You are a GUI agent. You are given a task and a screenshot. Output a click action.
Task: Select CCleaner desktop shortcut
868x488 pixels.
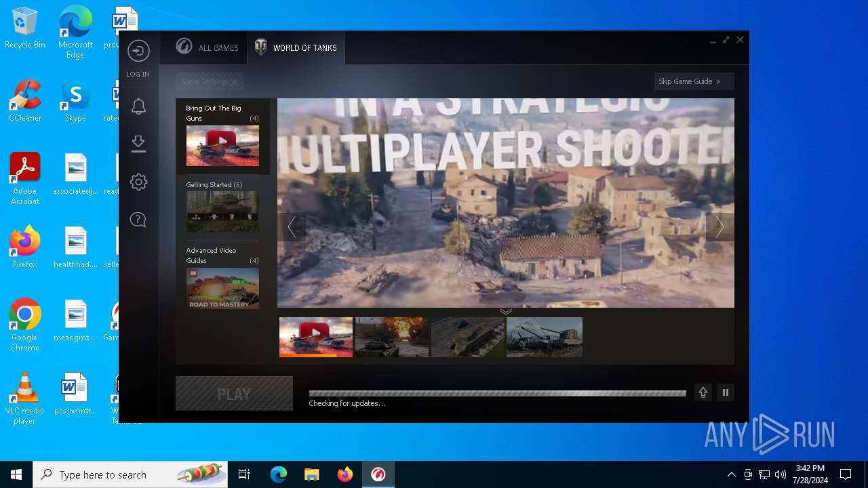coord(25,100)
